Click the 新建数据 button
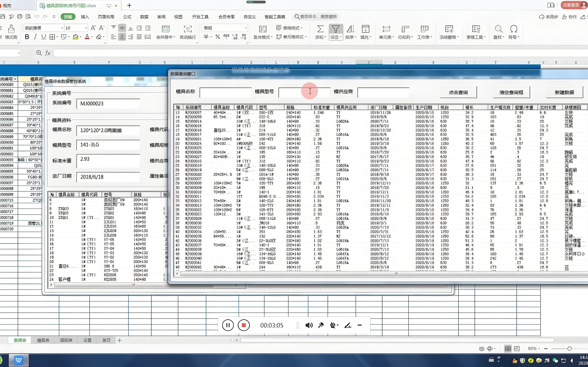588x367 pixels. click(564, 92)
